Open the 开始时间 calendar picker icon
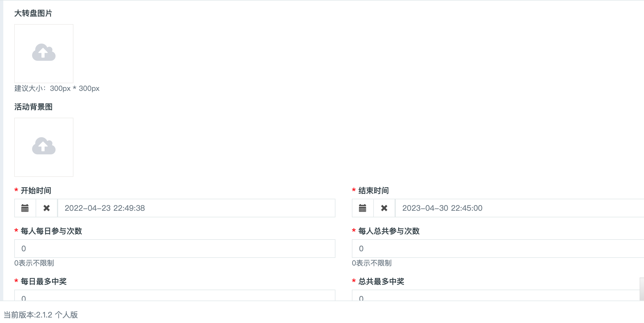 pos(25,208)
